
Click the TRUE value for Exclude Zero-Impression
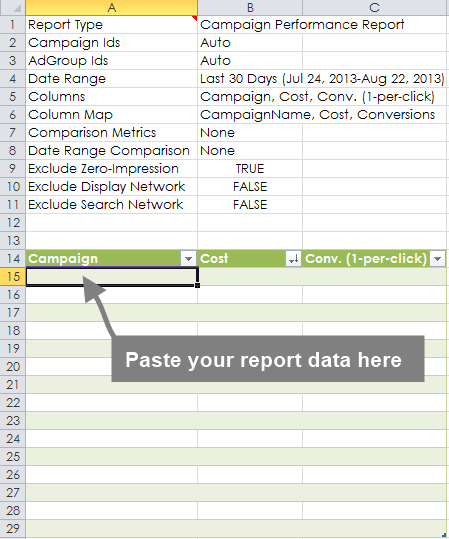[250, 169]
